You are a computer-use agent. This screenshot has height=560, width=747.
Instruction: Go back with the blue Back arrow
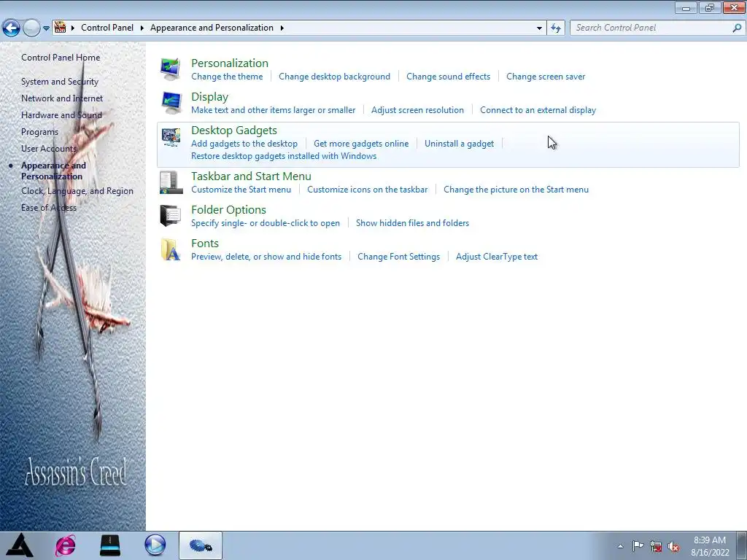12,28
